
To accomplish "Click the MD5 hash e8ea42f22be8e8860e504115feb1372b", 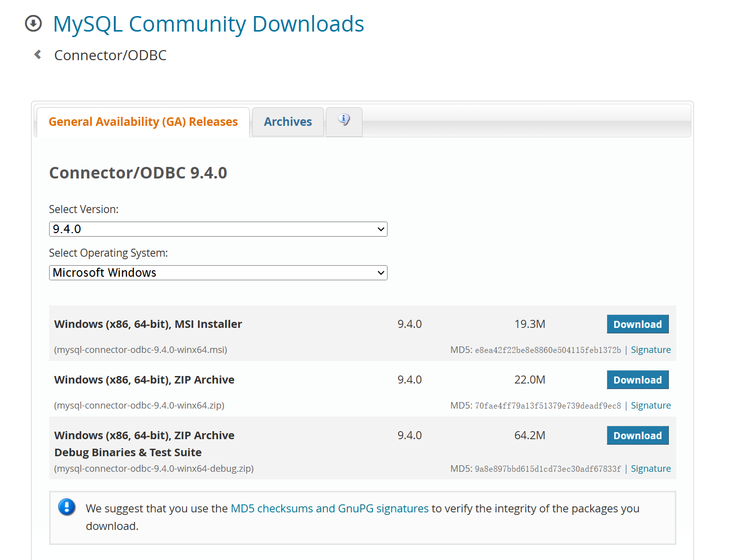I will pos(548,350).
